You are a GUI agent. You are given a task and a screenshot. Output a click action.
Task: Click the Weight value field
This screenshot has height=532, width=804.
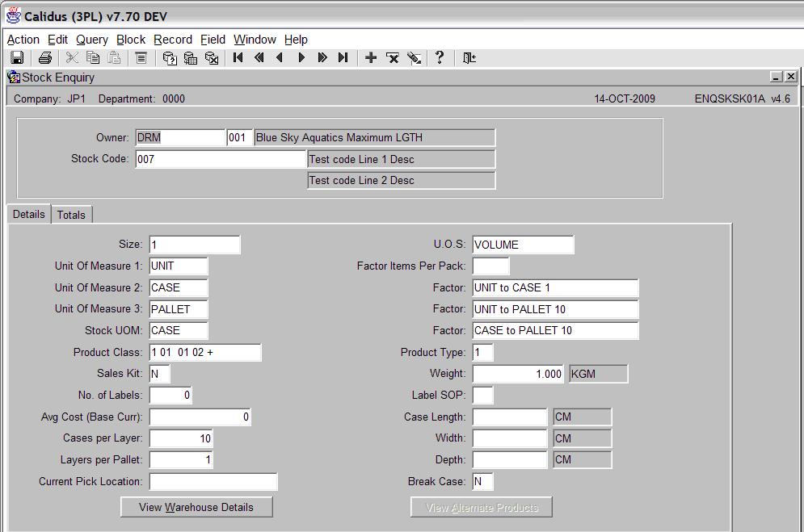click(x=518, y=373)
